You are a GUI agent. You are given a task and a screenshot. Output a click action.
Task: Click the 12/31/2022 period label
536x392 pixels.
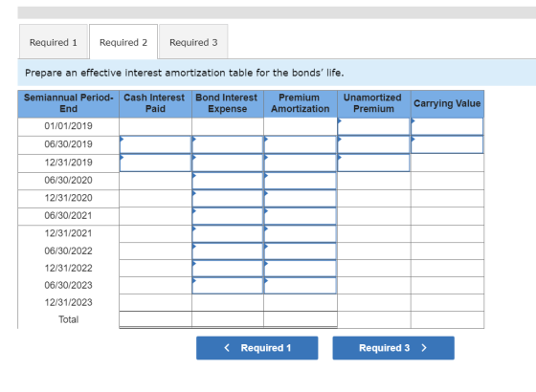68,269
